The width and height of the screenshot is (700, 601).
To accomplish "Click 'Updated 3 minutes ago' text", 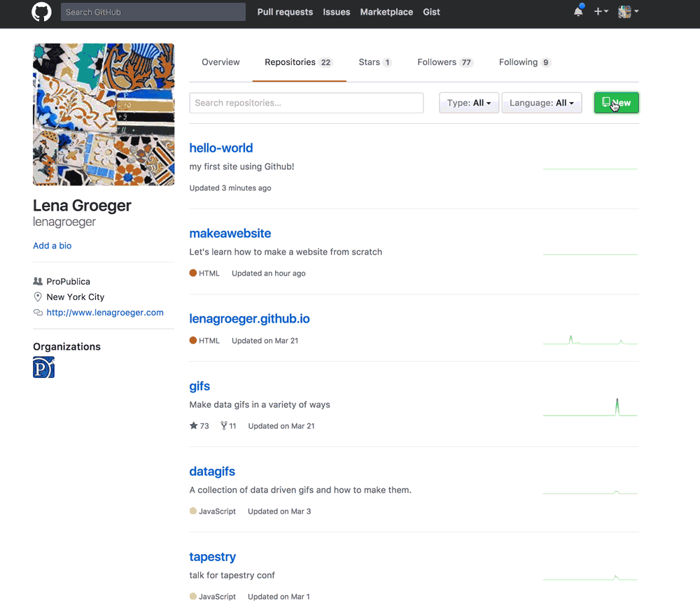I will click(x=230, y=188).
